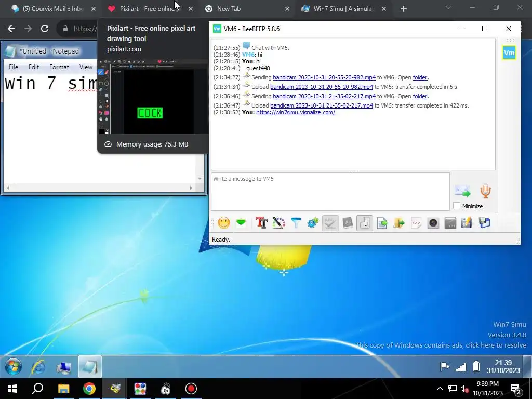532x399 pixels.
Task: Click the Win7 tray battery icon
Action: 476,366
